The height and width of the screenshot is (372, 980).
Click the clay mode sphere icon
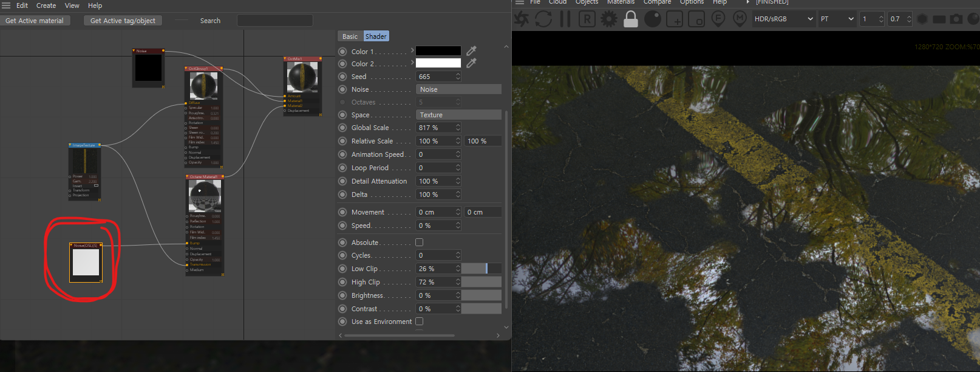(x=653, y=19)
